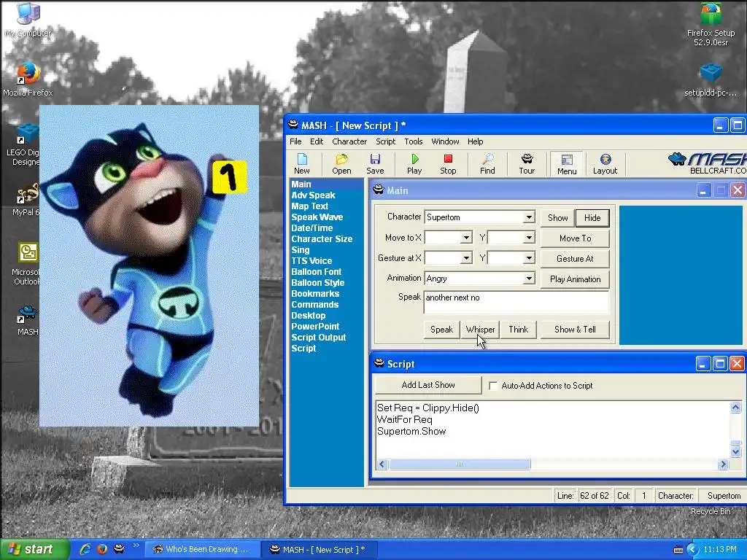Click into the Speak text input field
This screenshot has height=560, width=747.
pos(516,302)
